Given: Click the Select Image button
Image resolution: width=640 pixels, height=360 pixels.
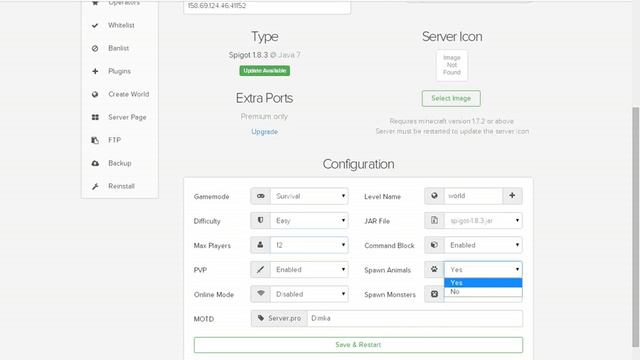Looking at the screenshot, I should (451, 98).
